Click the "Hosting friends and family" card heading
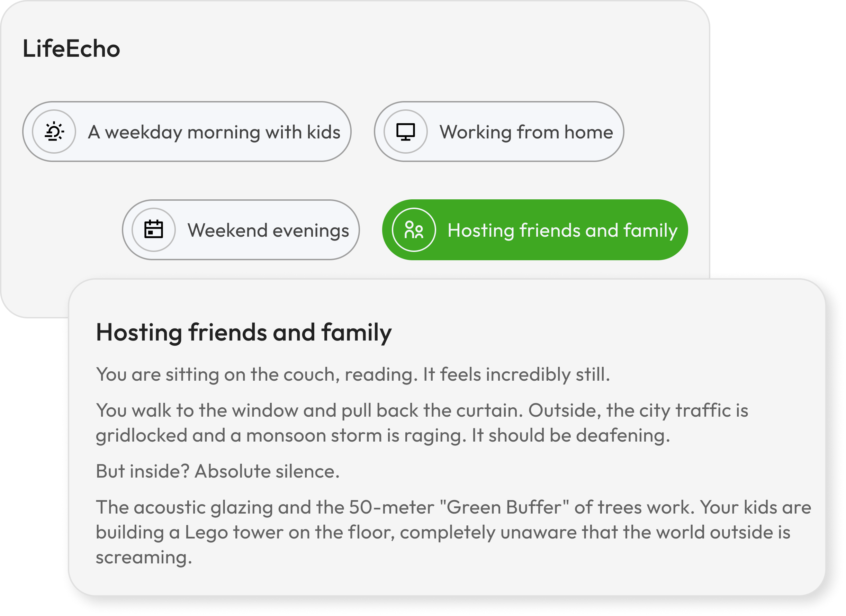This screenshot has width=846, height=616. click(x=244, y=332)
